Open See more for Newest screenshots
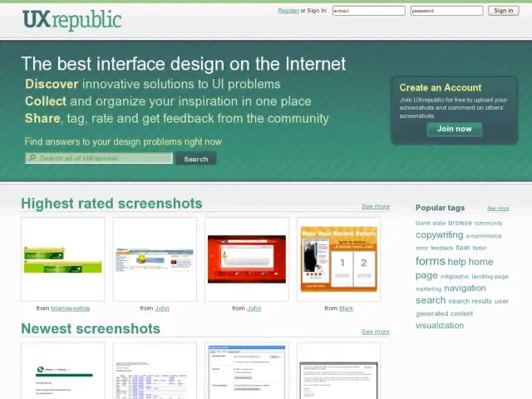The height and width of the screenshot is (399, 532). point(375,332)
